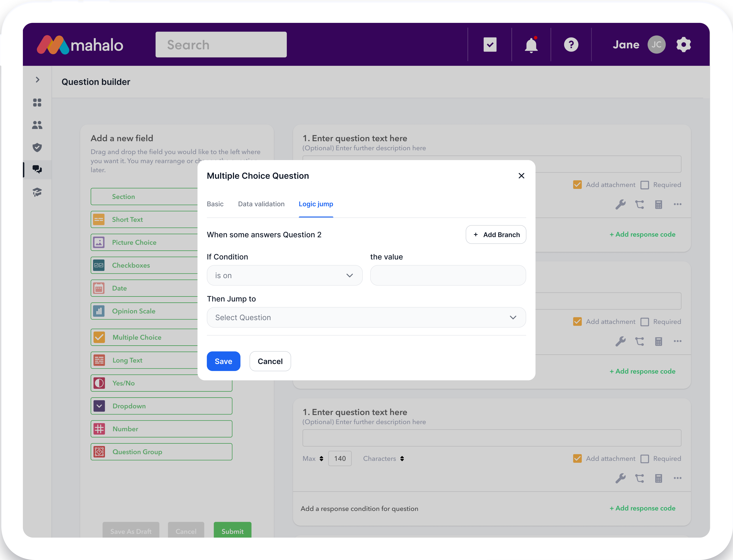Screen dimensions: 733x560
Task: Open the users icon in sidebar
Action: [37, 125]
